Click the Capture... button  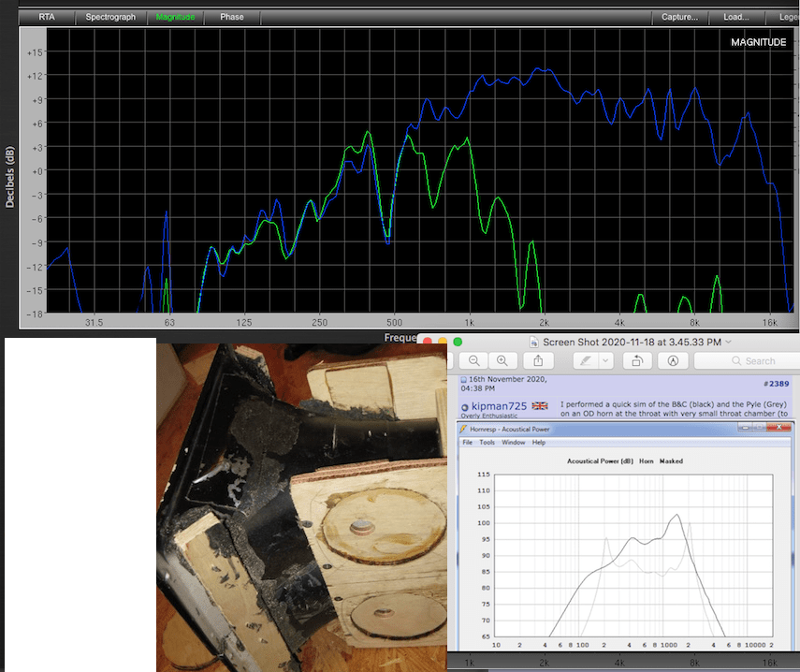coord(679,17)
